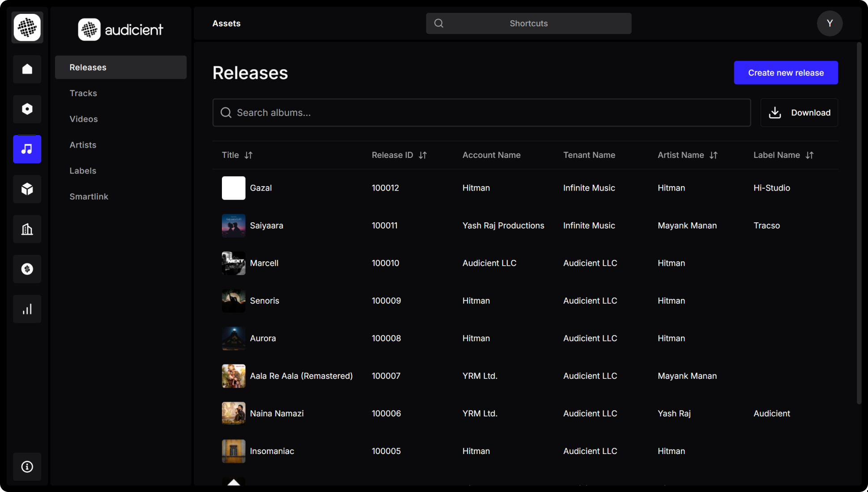The height and width of the screenshot is (492, 868).
Task: Open the Videos section
Action: coord(84,119)
